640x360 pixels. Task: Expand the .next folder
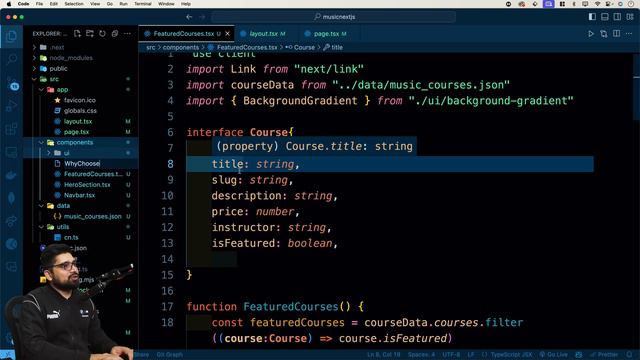pos(35,47)
